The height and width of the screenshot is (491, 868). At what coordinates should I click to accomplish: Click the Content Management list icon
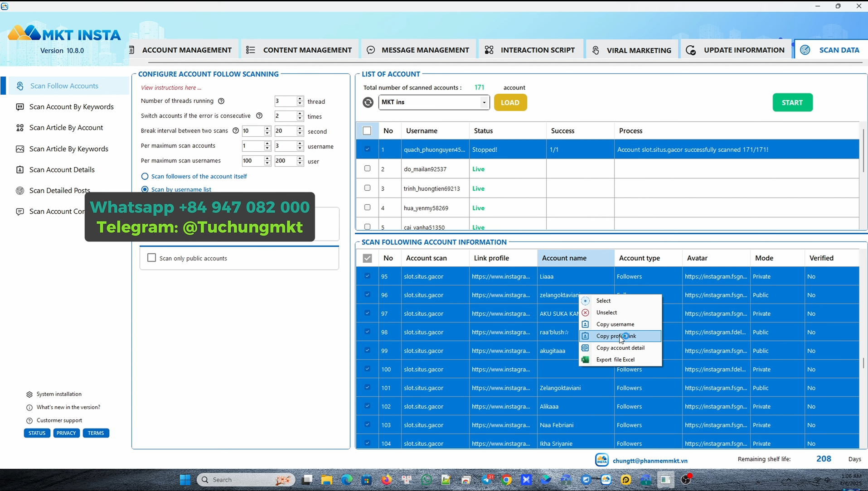point(251,50)
